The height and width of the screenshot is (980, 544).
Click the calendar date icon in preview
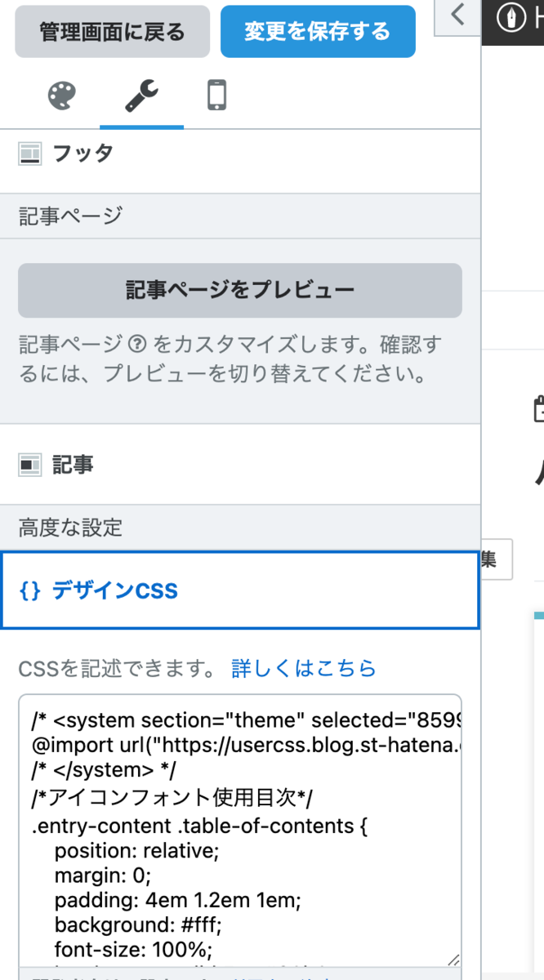[539, 409]
